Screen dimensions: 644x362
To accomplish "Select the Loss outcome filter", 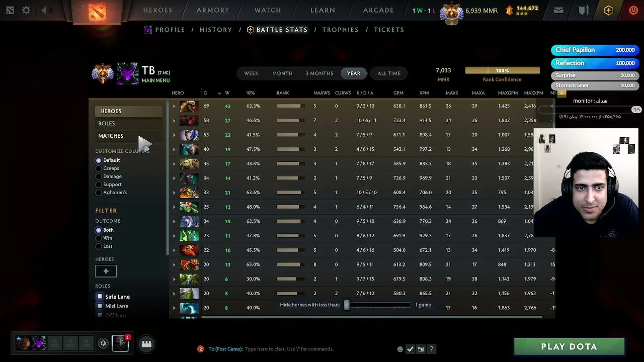I will 99,246.
